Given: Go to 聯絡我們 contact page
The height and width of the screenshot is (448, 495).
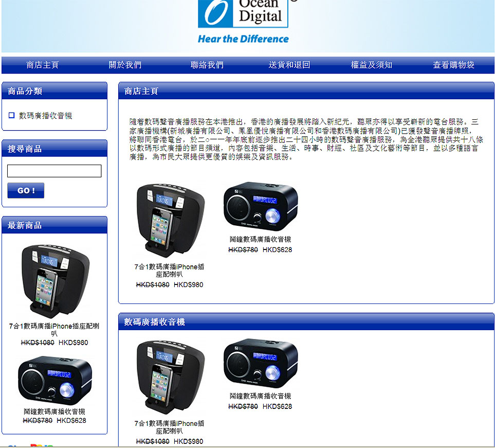Looking at the screenshot, I should point(207,65).
